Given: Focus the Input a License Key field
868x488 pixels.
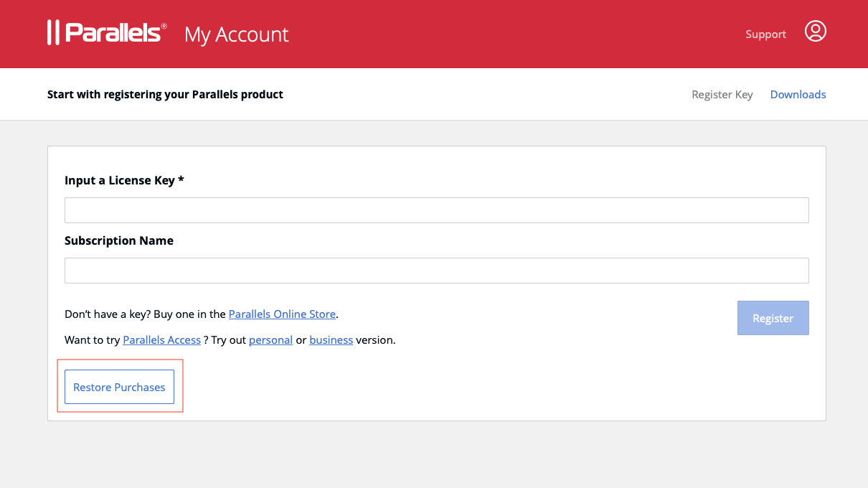Looking at the screenshot, I should coord(436,210).
